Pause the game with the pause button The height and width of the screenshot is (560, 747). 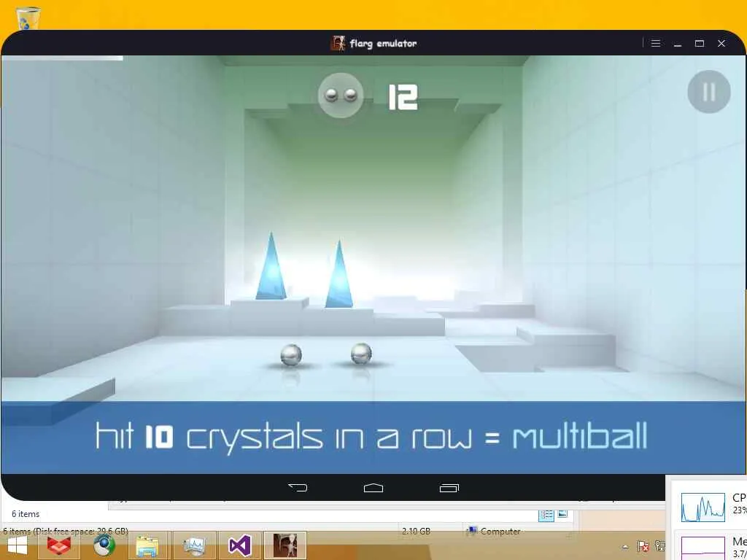[709, 92]
